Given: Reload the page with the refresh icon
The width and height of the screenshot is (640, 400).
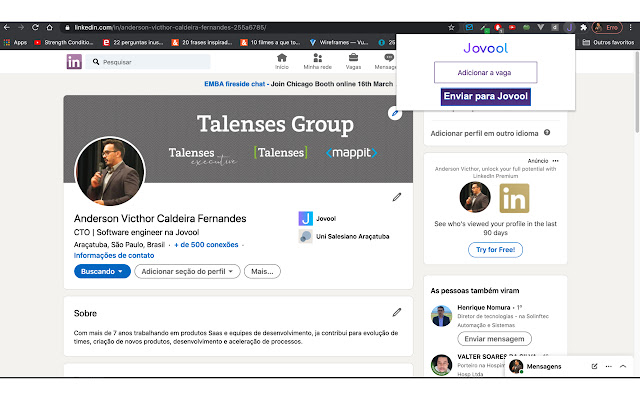Looking at the screenshot, I should tap(35, 27).
